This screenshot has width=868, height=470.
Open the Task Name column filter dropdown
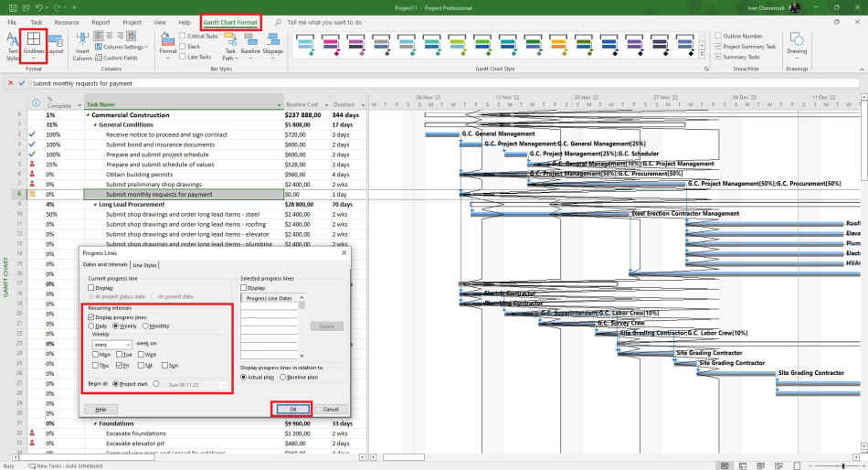pyautogui.click(x=279, y=105)
